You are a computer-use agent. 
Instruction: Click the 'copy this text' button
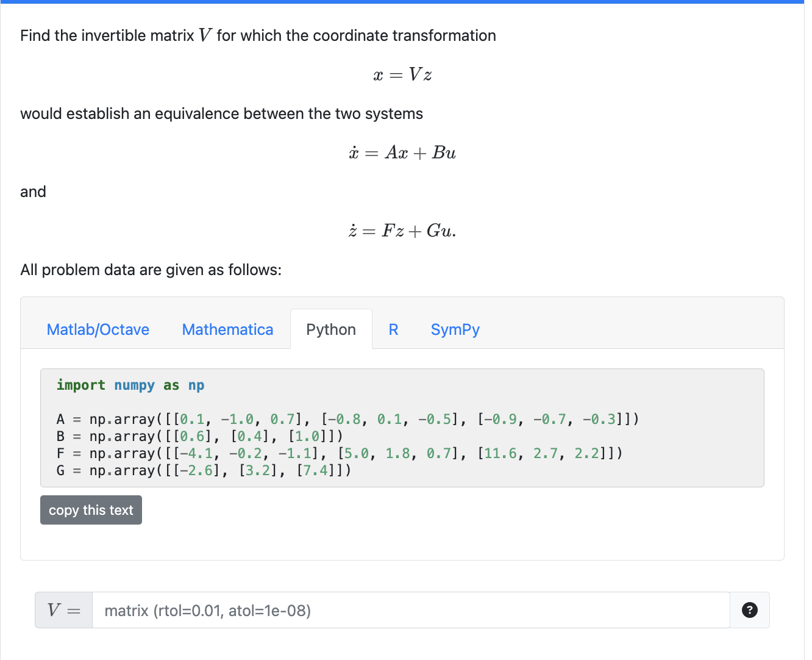[x=91, y=510]
